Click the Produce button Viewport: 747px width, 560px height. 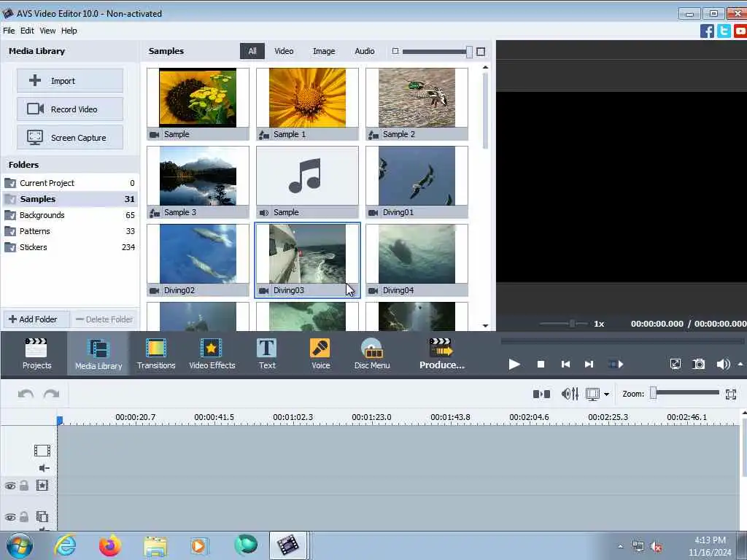click(441, 354)
